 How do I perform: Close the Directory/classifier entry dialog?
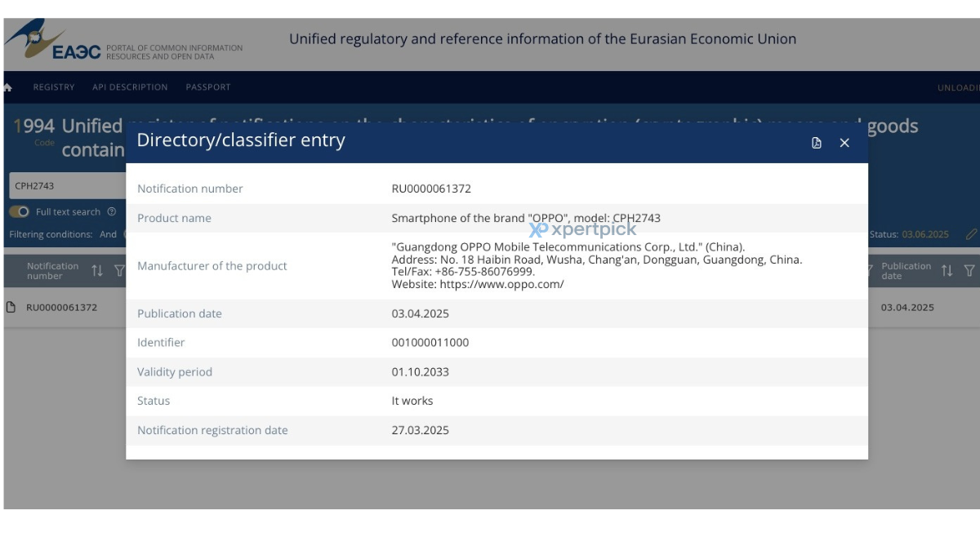(x=844, y=143)
